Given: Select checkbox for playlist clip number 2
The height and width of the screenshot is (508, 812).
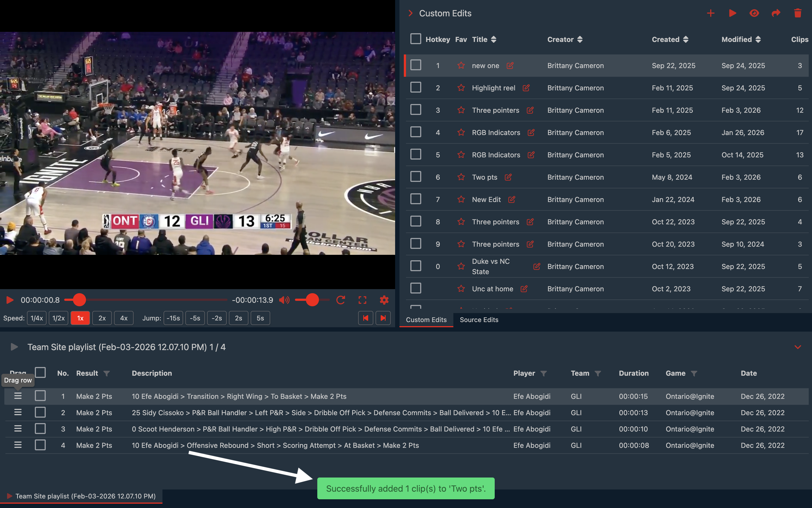Looking at the screenshot, I should (40, 412).
